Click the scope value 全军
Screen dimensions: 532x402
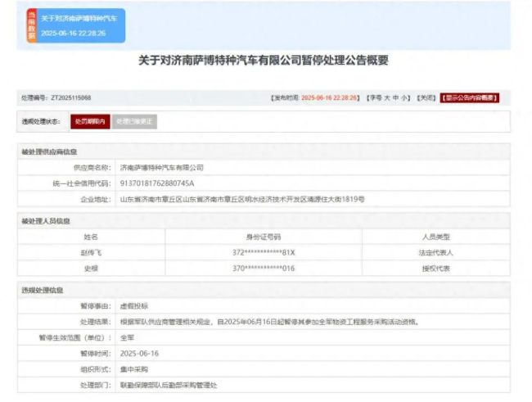click(127, 338)
